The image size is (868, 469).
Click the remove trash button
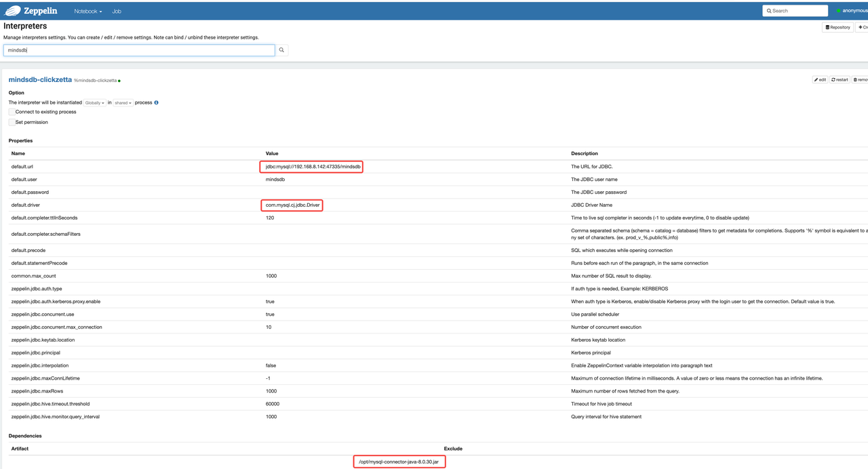click(x=860, y=80)
